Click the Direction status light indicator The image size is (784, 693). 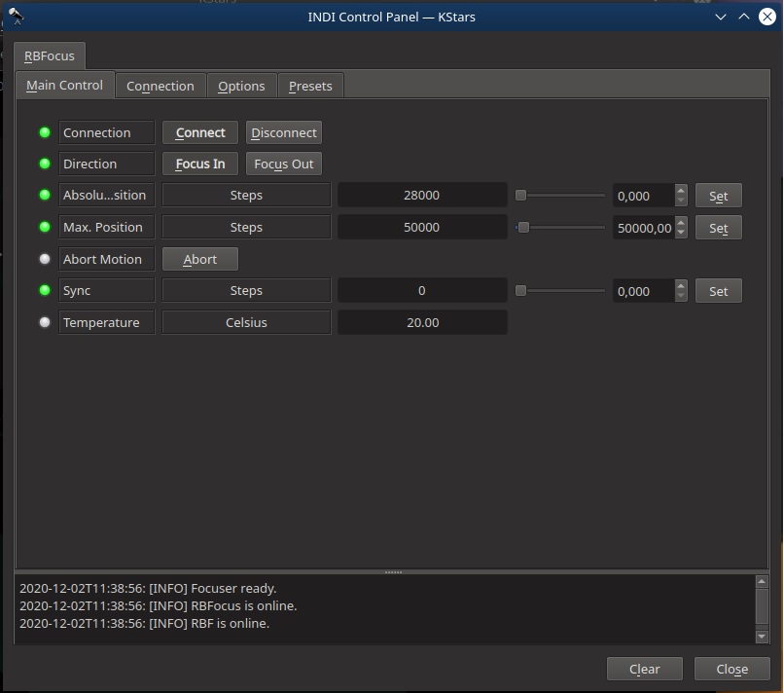pos(45,164)
